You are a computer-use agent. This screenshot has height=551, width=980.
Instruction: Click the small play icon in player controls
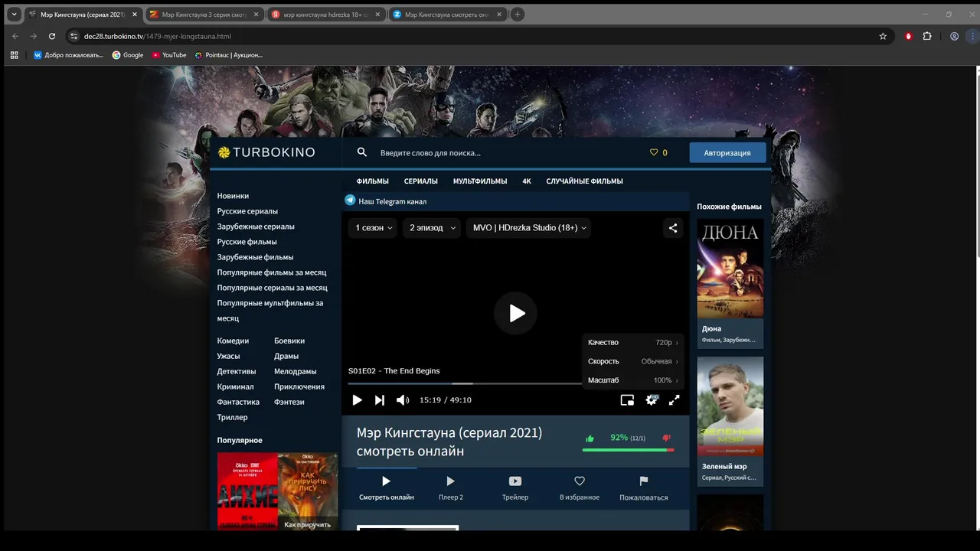pos(357,400)
